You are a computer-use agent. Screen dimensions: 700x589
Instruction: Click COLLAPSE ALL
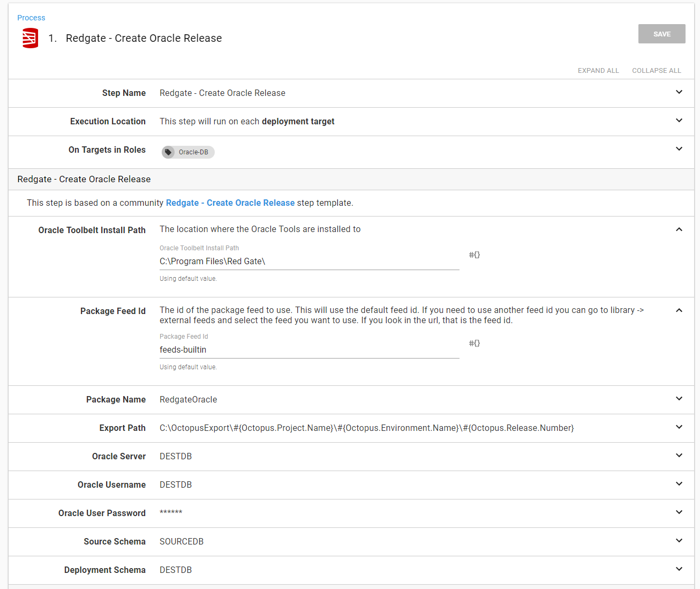point(656,71)
